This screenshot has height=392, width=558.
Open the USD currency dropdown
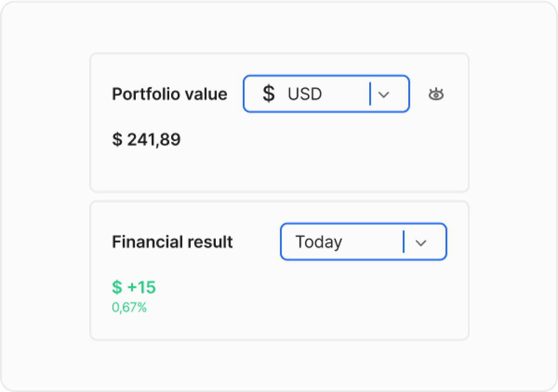326,94
